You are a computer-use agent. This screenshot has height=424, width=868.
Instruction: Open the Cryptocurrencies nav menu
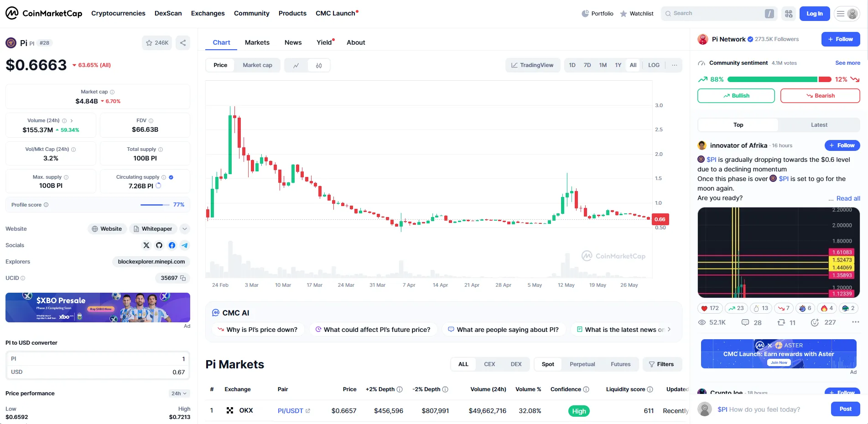118,13
